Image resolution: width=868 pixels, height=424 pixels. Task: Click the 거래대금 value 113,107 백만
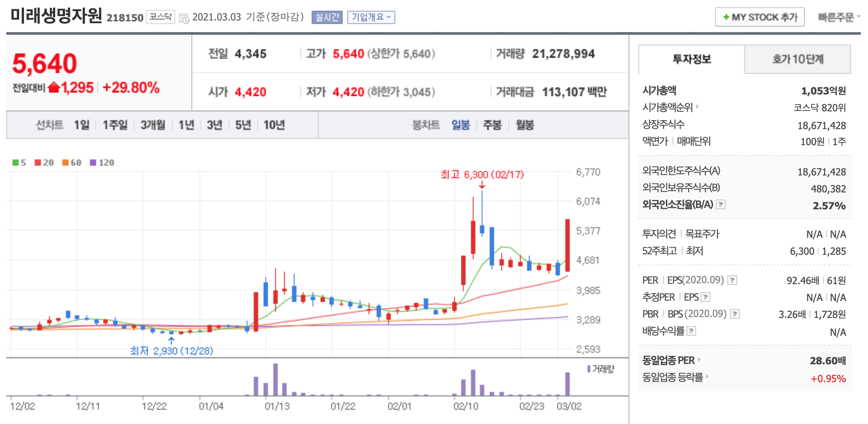click(574, 92)
